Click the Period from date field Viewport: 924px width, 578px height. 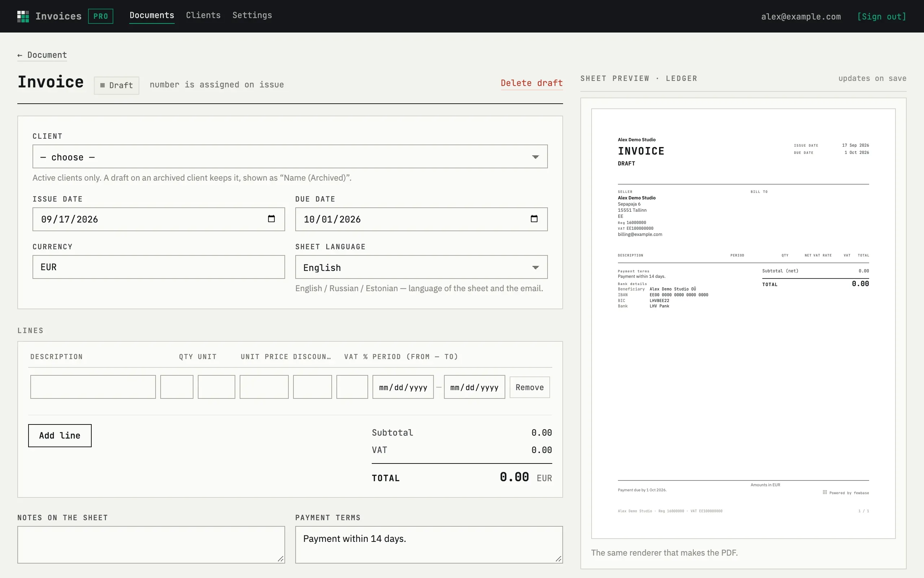click(403, 387)
